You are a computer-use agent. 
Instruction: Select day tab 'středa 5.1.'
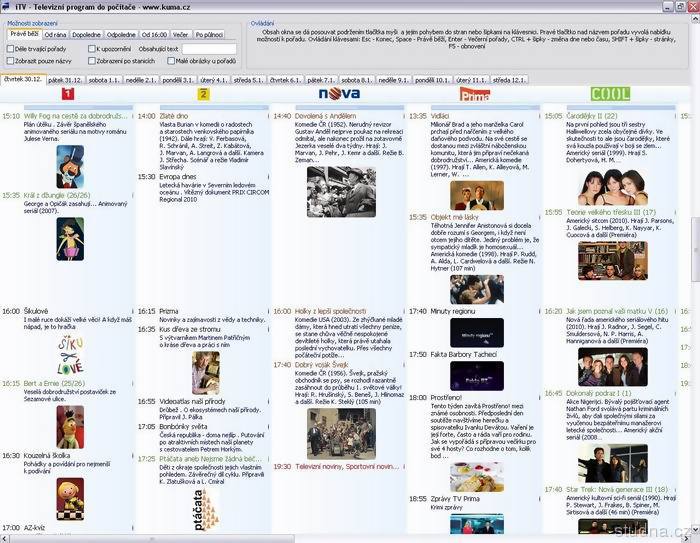click(x=249, y=80)
